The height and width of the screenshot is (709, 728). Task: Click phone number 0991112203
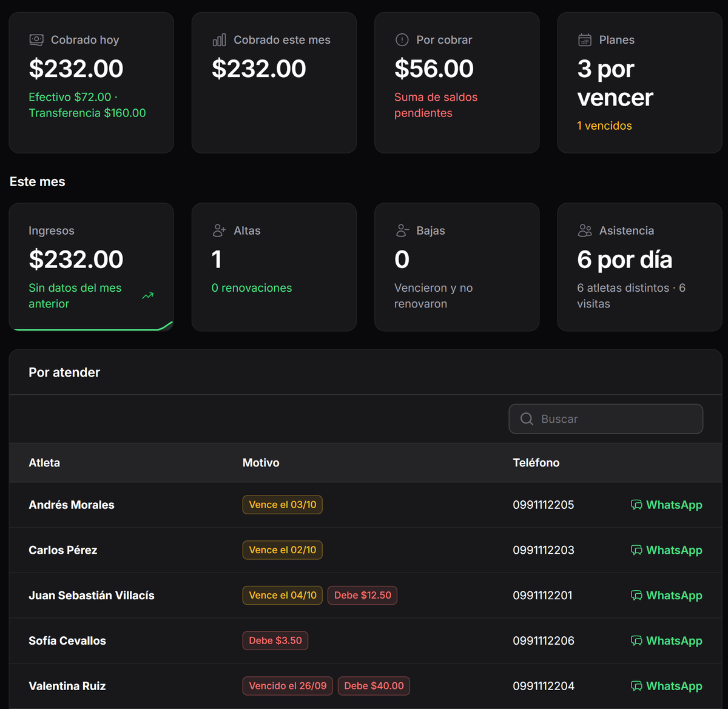[x=544, y=550]
